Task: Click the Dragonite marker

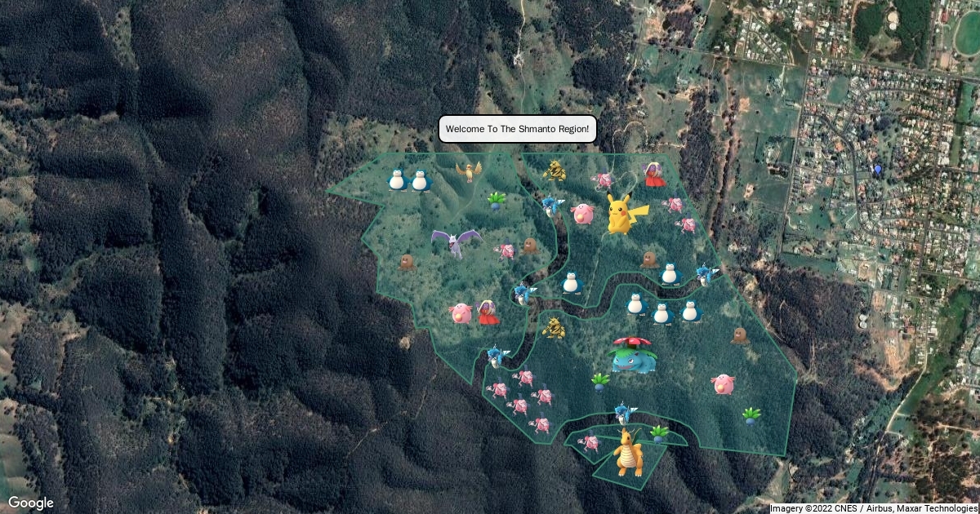Action: (627, 453)
